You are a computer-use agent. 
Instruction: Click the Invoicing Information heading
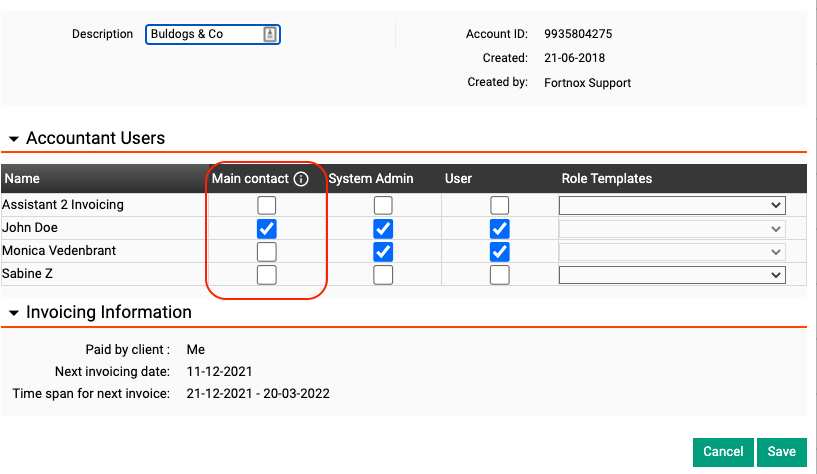[x=109, y=312]
